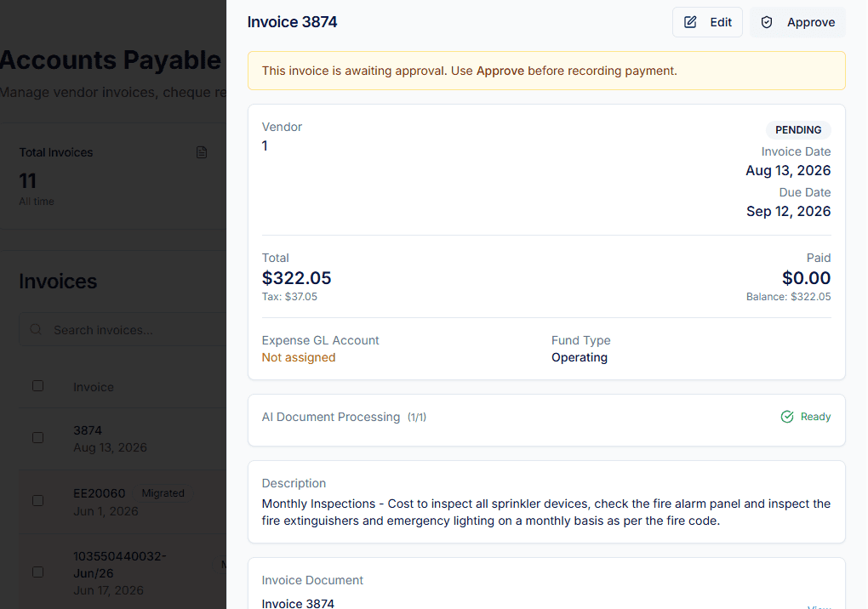Screen dimensions: 868x609
Task: Click the Monthly Inspections description text
Action: tap(545, 512)
